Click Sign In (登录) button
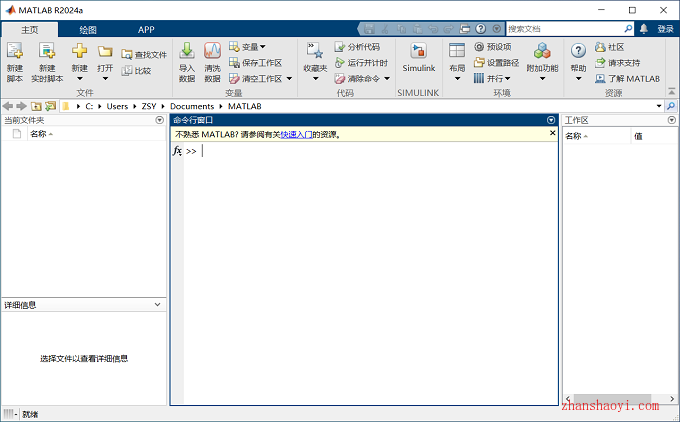This screenshot has width=680, height=422. pos(665,29)
